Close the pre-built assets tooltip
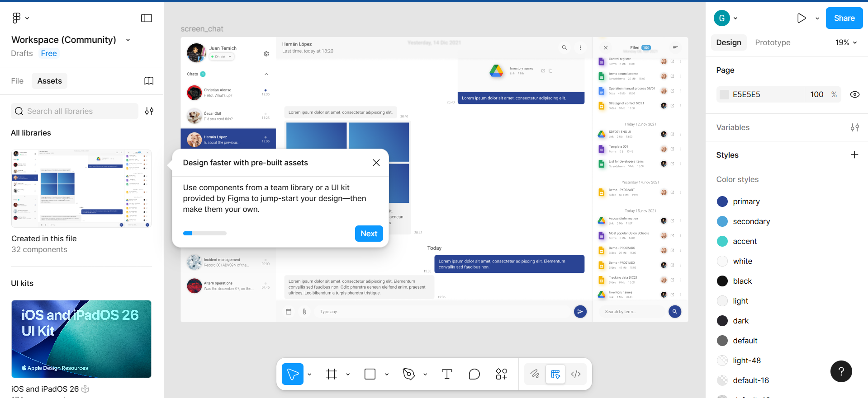The width and height of the screenshot is (868, 398). 376,163
